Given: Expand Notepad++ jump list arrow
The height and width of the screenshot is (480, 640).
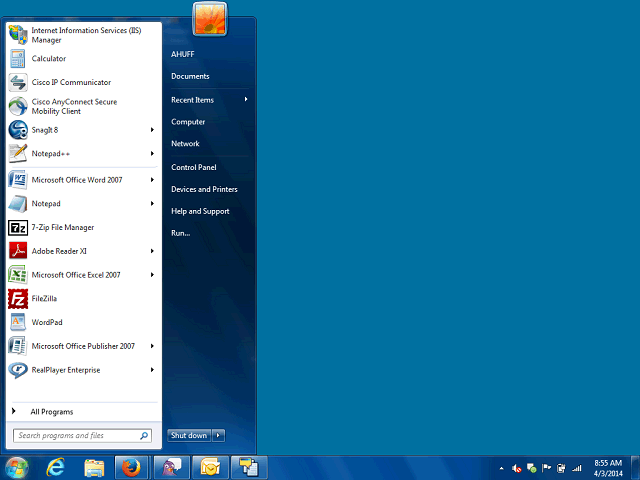Looking at the screenshot, I should (x=152, y=153).
